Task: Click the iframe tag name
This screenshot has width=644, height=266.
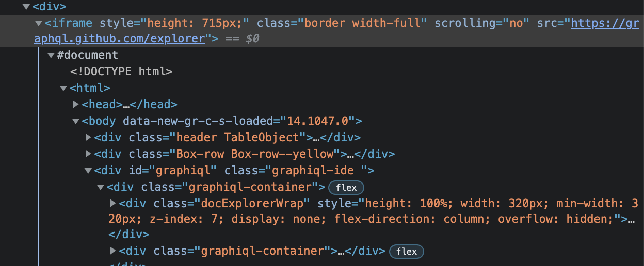Action: tap(72, 23)
